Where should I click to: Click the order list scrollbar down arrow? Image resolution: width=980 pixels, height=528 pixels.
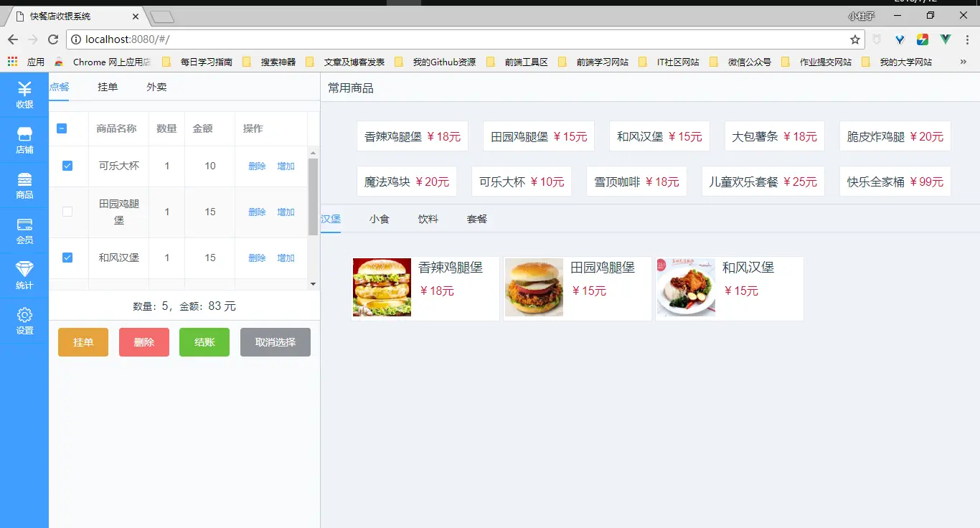[x=313, y=284]
